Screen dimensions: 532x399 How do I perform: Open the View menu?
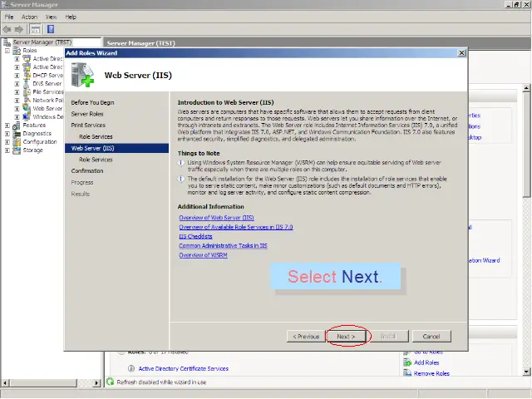(52, 17)
